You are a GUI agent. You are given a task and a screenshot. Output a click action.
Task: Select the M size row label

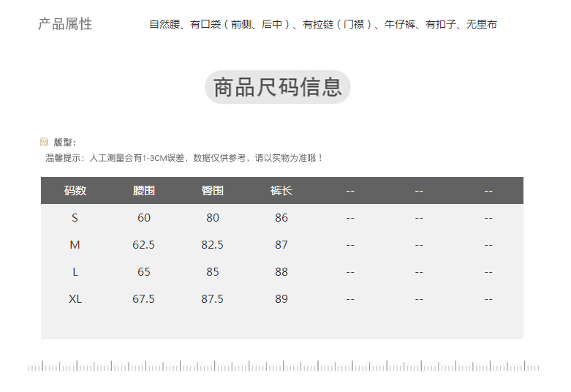pyautogui.click(x=75, y=245)
